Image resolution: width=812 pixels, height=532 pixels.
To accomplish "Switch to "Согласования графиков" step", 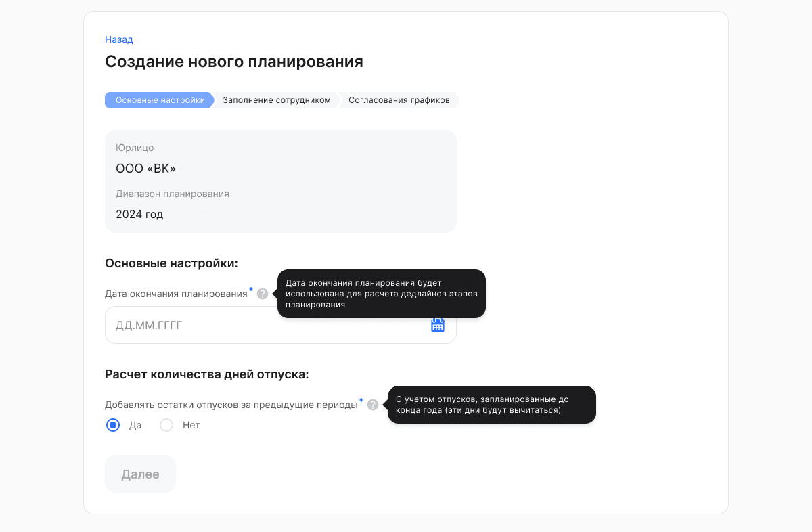I will [399, 100].
